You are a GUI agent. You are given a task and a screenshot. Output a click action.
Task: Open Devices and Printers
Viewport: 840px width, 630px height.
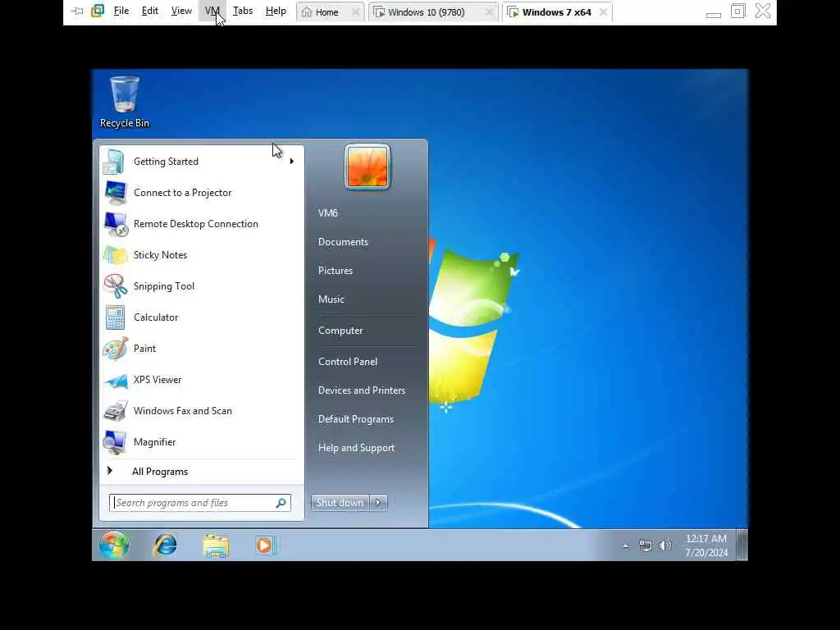pos(362,390)
